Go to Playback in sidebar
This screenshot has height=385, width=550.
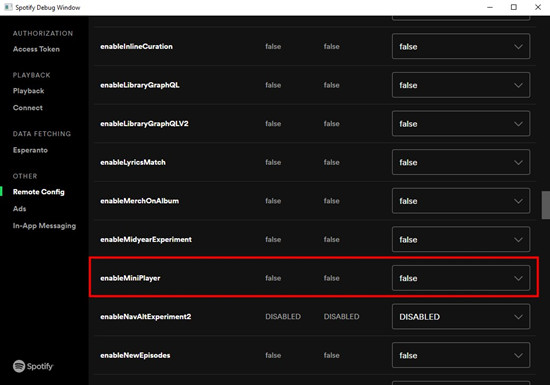click(28, 91)
